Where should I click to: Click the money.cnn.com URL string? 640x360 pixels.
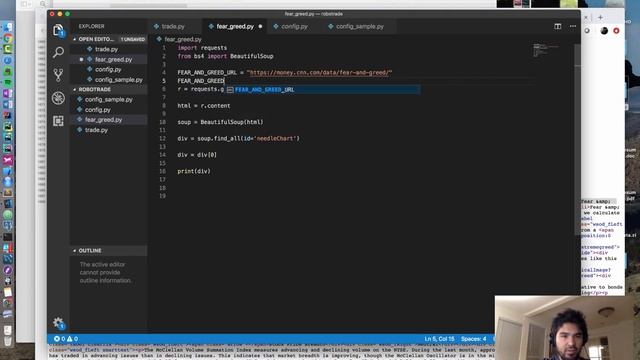pyautogui.click(x=319, y=73)
